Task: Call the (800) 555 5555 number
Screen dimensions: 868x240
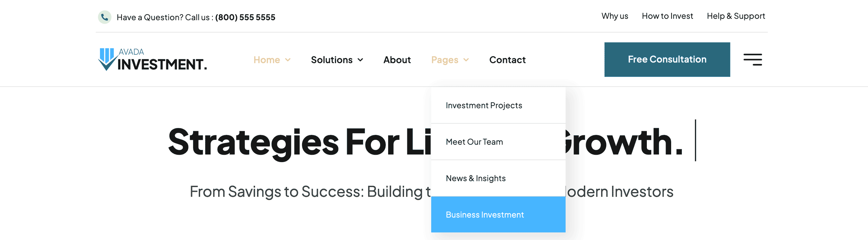Action: pyautogui.click(x=245, y=17)
